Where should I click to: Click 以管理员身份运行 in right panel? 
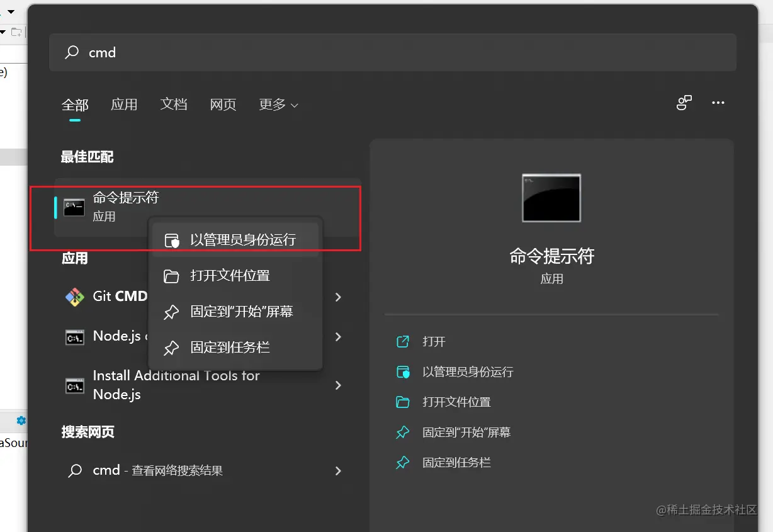468,372
